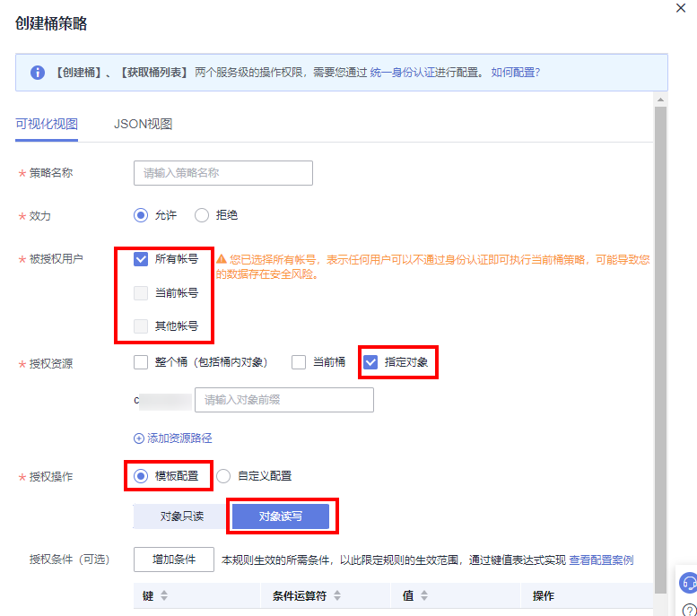Sort the table by 条件运算符 column

click(x=337, y=595)
